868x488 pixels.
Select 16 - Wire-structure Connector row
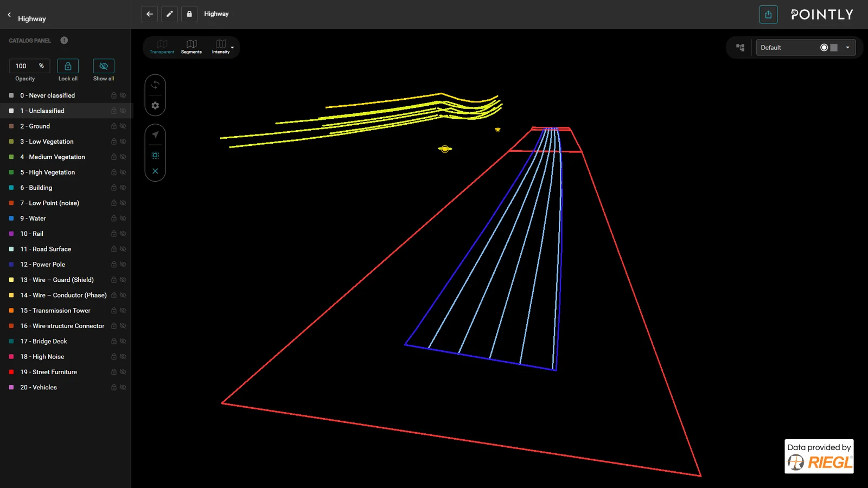click(66, 326)
